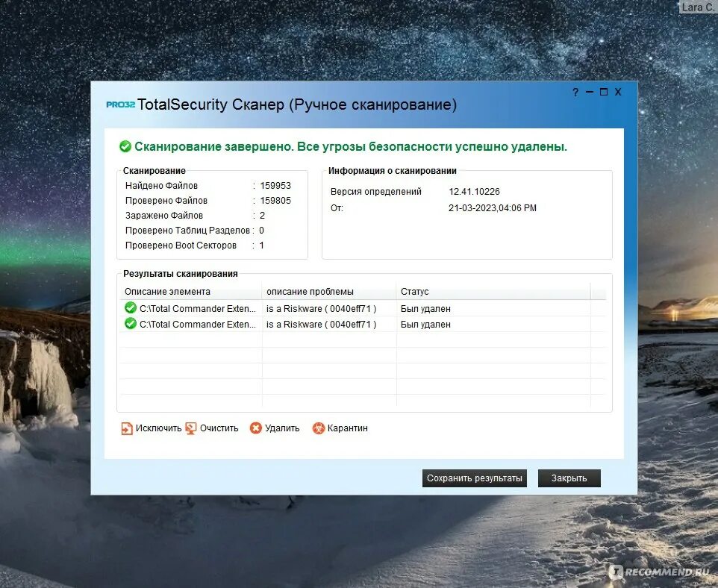This screenshot has height=588, width=718.
Task: Click green check icon of second result row
Action: 131,323
